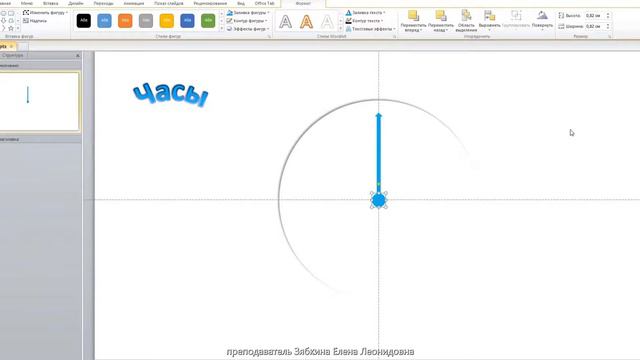Close the pptx document tab
The height and width of the screenshot is (360, 640).
click(11, 46)
